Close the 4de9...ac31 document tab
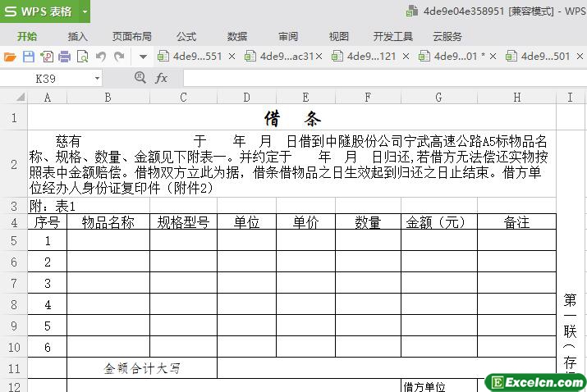587x392 pixels. pyautogui.click(x=319, y=57)
